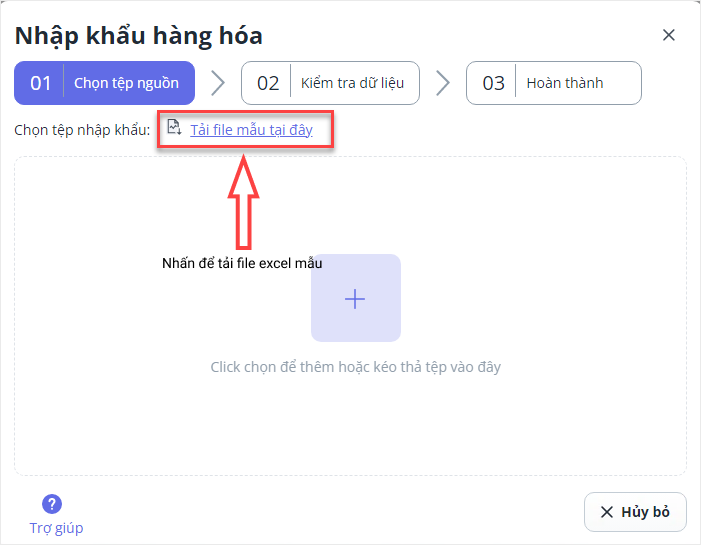Go to the "Kiểm tra dữ liệu" step
Screen dimensions: 701x545
352,83
